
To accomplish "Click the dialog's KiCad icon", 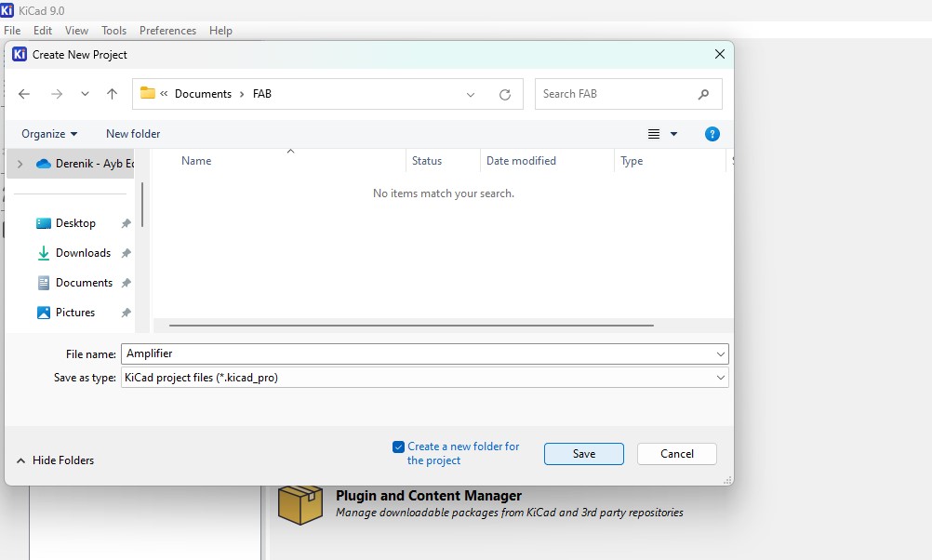I will pyautogui.click(x=20, y=54).
